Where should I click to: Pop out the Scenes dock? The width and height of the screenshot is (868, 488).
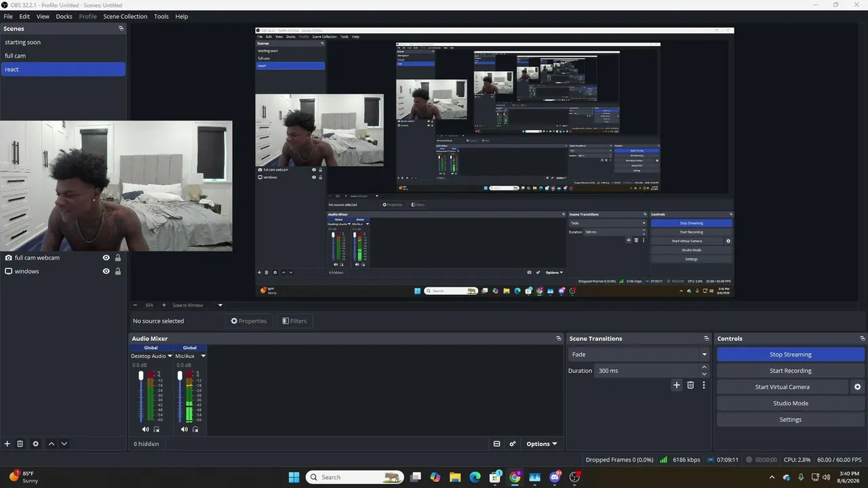tap(121, 28)
